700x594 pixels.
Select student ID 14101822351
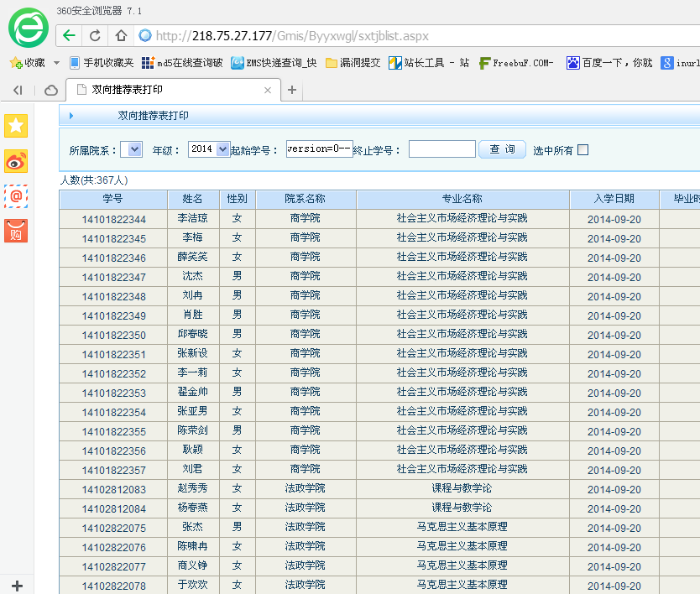tap(114, 355)
